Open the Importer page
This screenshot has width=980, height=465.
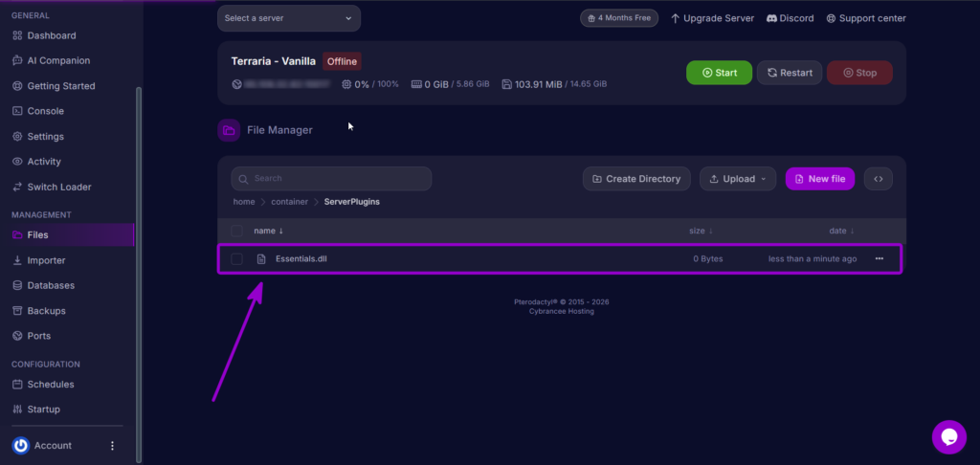coord(38,260)
